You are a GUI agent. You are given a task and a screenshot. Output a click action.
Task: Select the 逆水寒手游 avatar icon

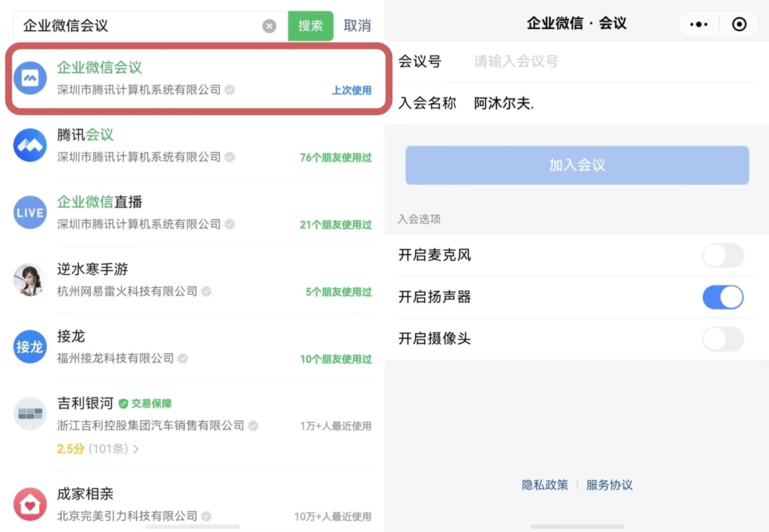30,280
